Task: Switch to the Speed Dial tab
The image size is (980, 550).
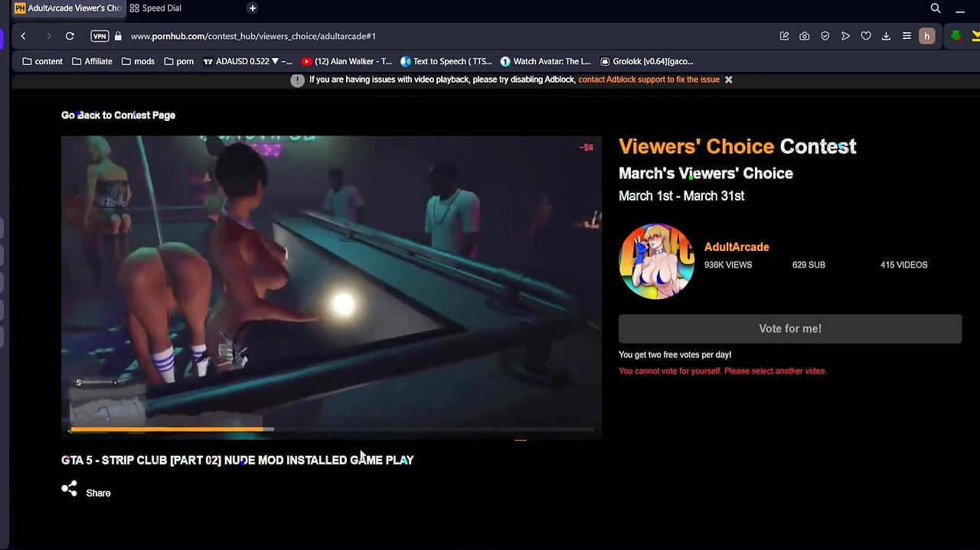Action: pyautogui.click(x=155, y=8)
